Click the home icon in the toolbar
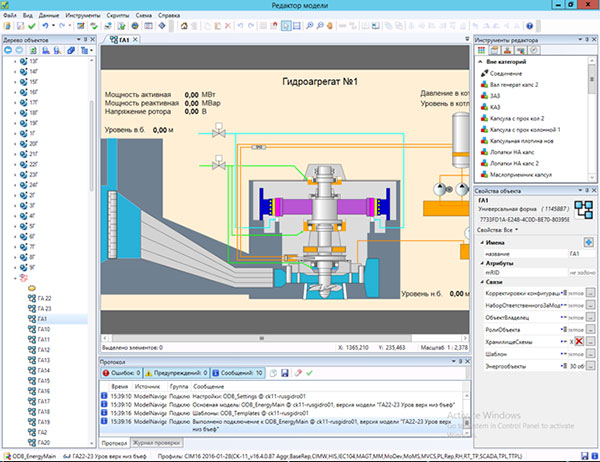 (x=184, y=26)
